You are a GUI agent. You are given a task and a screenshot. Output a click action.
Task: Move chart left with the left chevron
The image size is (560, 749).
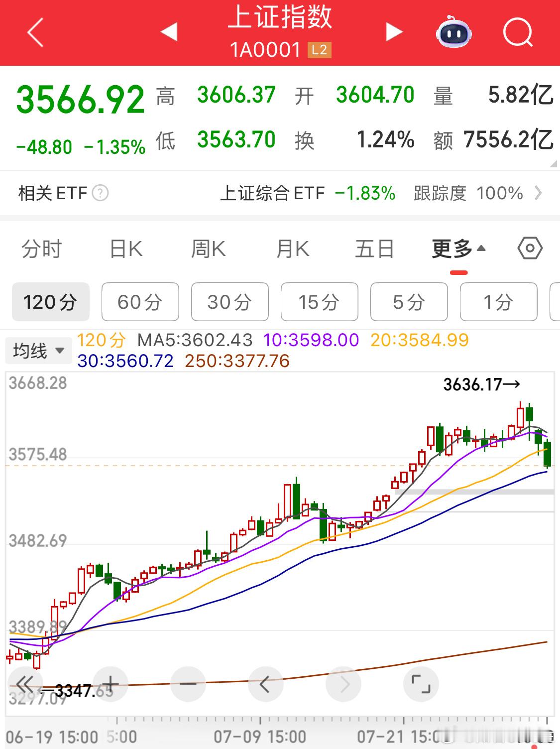266,684
